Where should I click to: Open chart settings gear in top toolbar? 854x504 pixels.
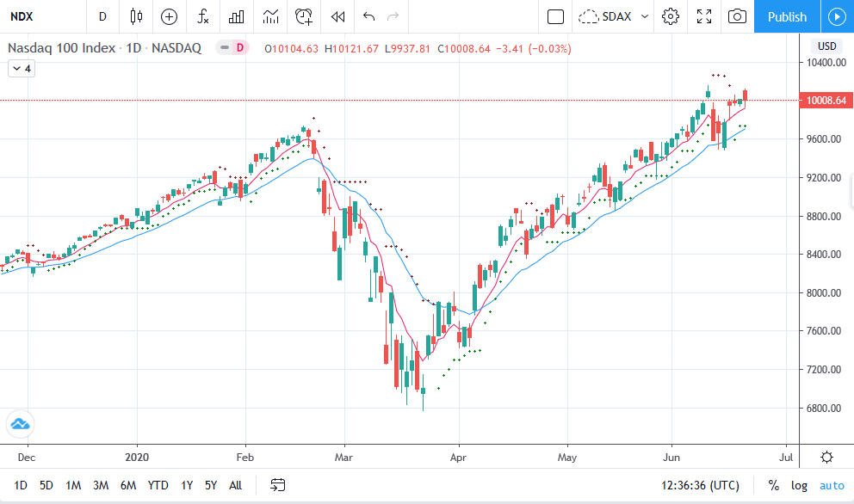pyautogui.click(x=671, y=16)
